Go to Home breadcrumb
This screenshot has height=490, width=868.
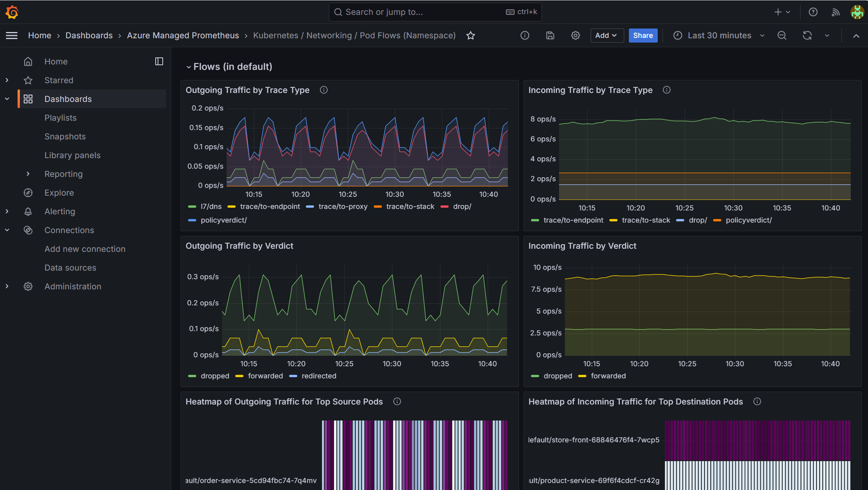tap(40, 36)
